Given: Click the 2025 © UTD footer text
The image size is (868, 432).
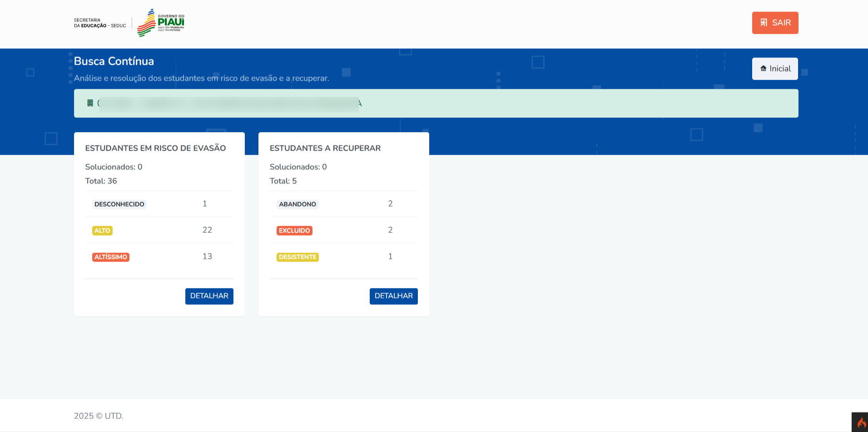Looking at the screenshot, I should (x=99, y=416).
